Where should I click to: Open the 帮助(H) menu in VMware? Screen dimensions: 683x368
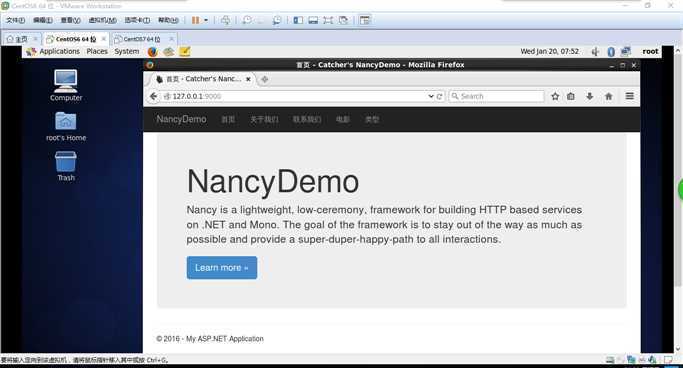(168, 20)
